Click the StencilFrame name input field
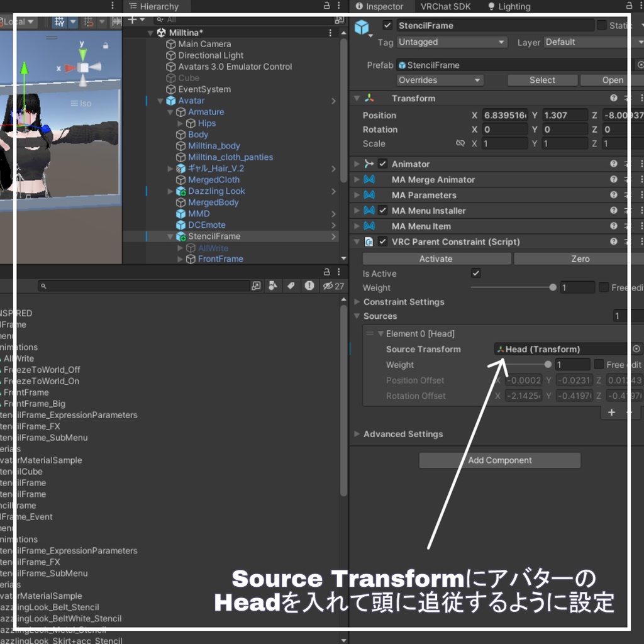644x644 pixels. coord(494,25)
